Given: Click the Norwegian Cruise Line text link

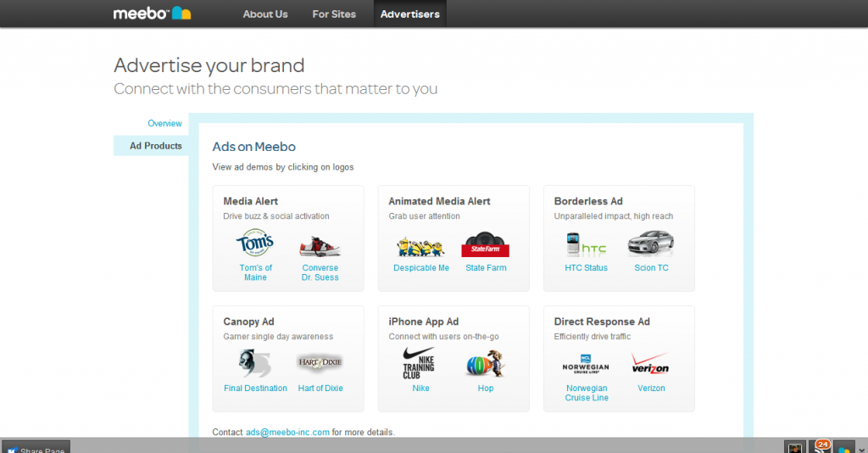Looking at the screenshot, I should click(587, 393).
